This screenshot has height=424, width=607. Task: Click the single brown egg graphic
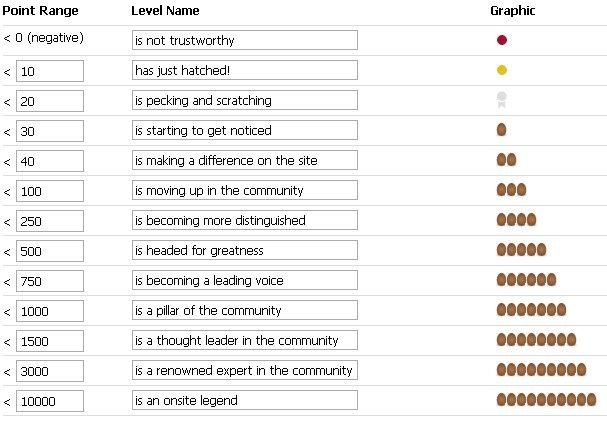(501, 130)
